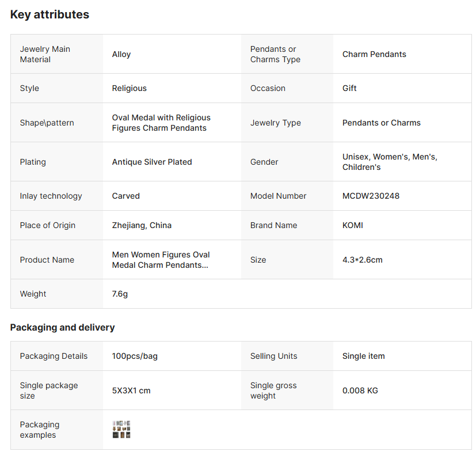Select the 100pcs/bag packaging details value
Screen dimensions: 476x455
[135, 356]
